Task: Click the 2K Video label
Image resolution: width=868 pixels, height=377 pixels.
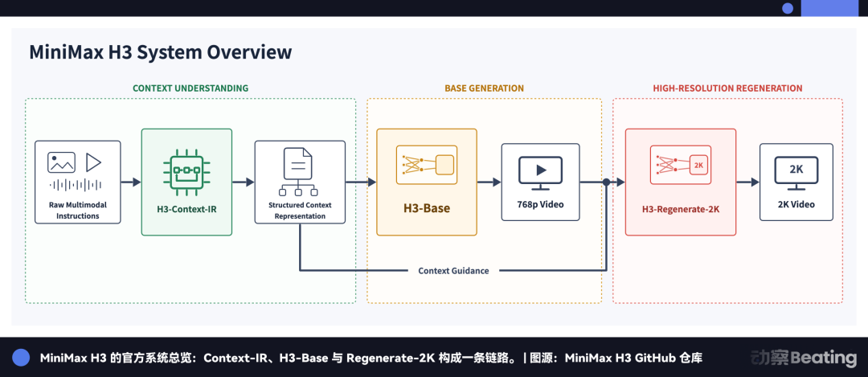Action: 796,204
